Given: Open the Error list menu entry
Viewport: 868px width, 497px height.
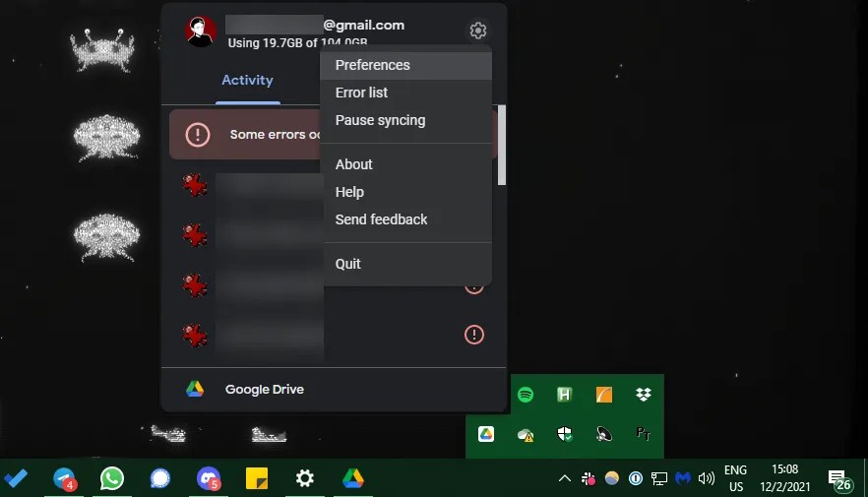Looking at the screenshot, I should pos(405,93).
